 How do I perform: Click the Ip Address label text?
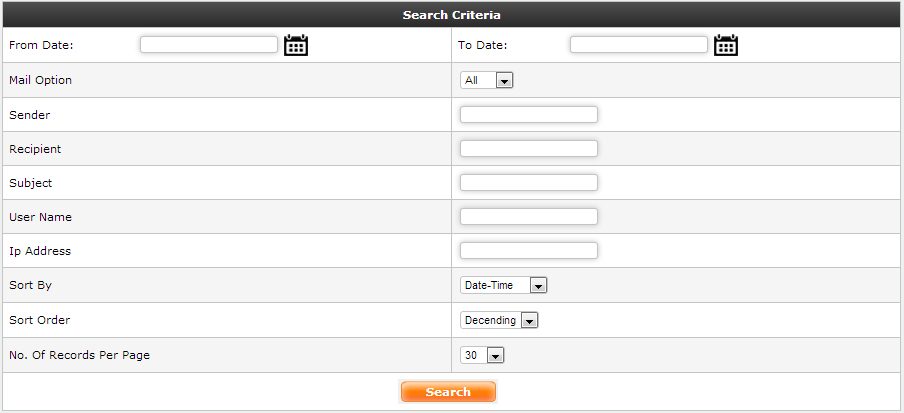(40, 251)
